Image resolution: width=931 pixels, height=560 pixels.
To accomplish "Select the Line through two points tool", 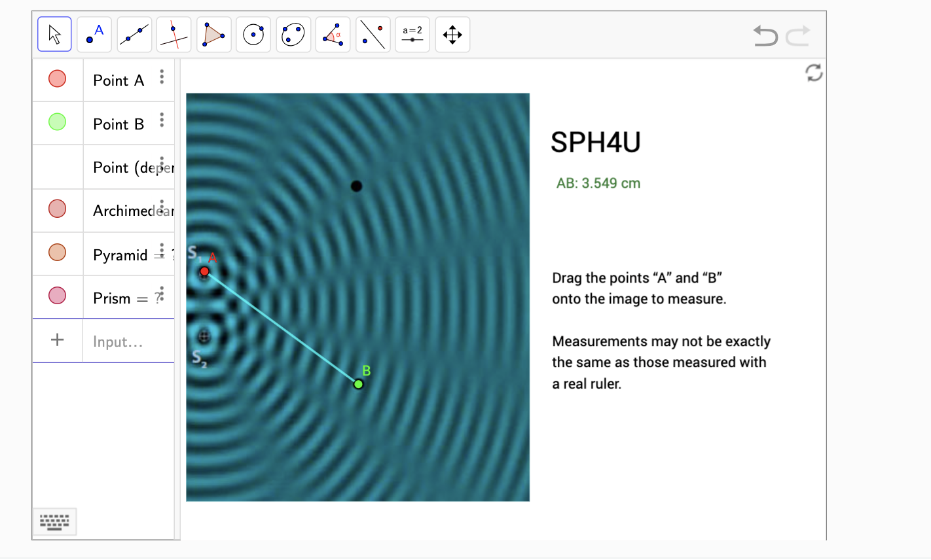I will [x=134, y=35].
